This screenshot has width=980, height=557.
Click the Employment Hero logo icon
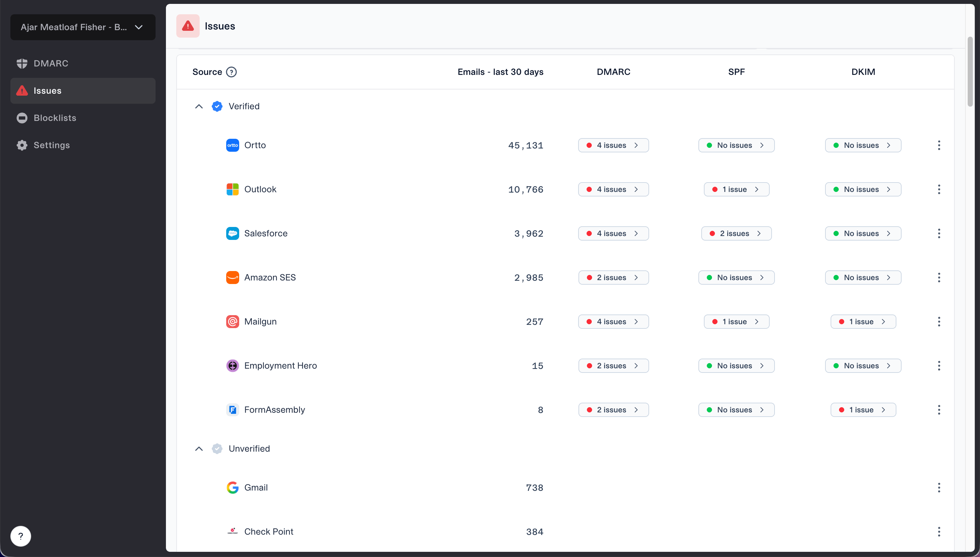(232, 366)
